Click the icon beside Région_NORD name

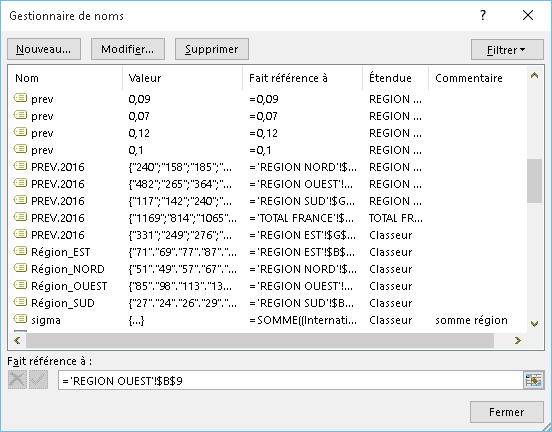[x=20, y=268]
